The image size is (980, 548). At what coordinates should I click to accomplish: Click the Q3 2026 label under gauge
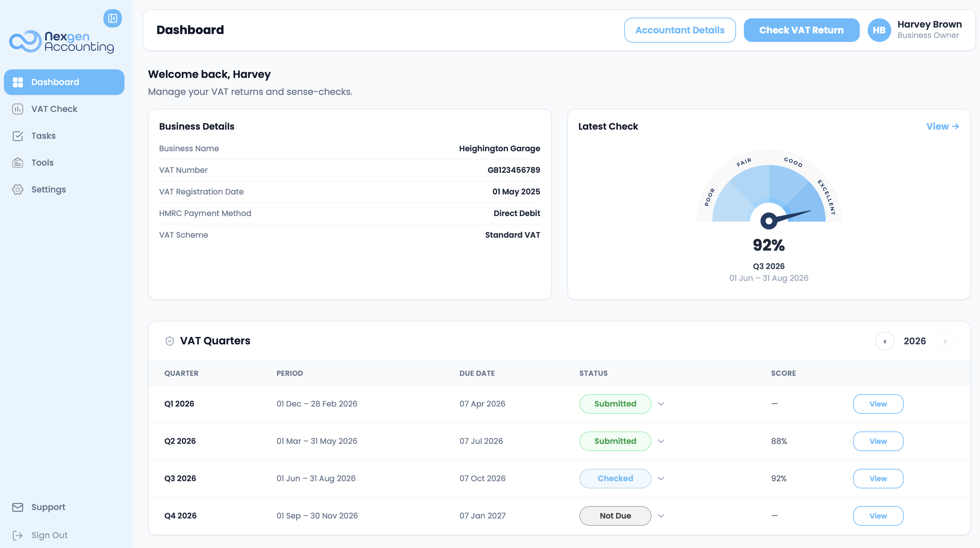pyautogui.click(x=768, y=266)
